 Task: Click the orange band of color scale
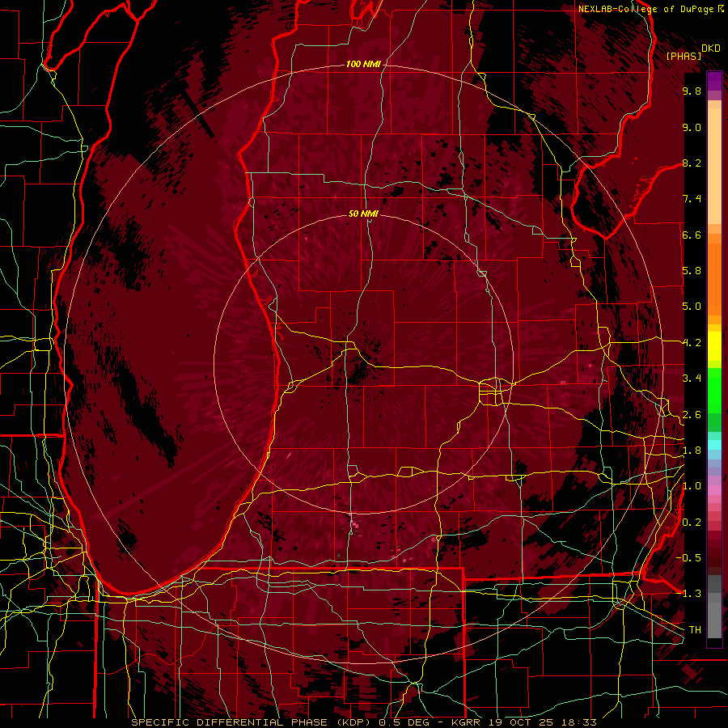point(714,275)
